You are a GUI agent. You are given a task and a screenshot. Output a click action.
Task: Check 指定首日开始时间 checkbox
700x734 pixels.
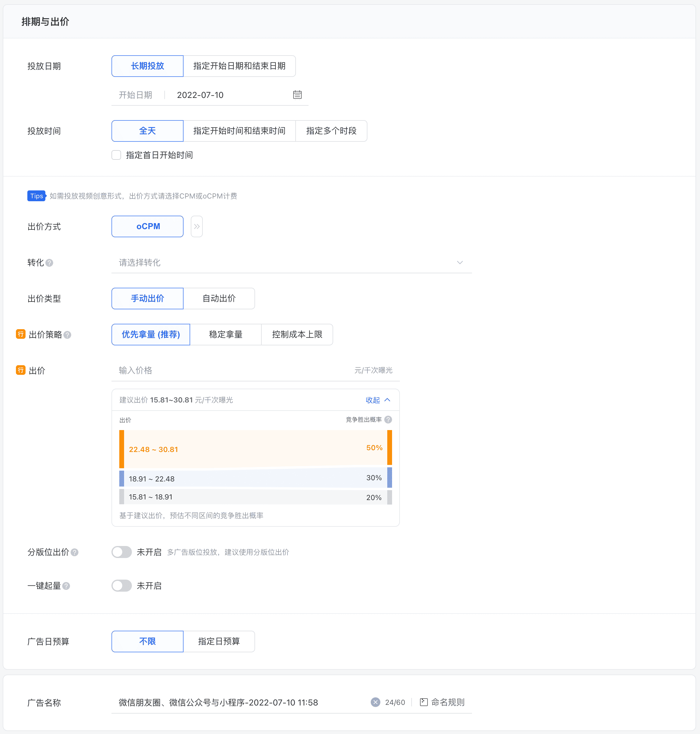(x=117, y=155)
